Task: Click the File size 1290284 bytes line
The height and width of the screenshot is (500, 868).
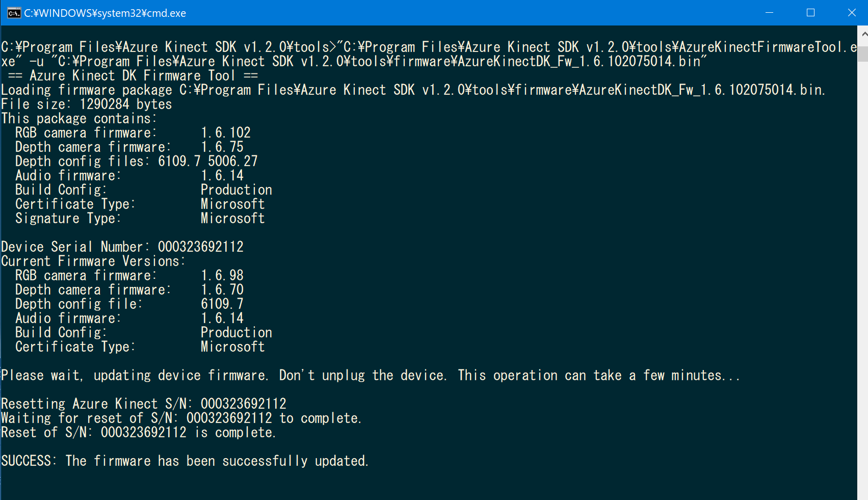Action: (87, 104)
